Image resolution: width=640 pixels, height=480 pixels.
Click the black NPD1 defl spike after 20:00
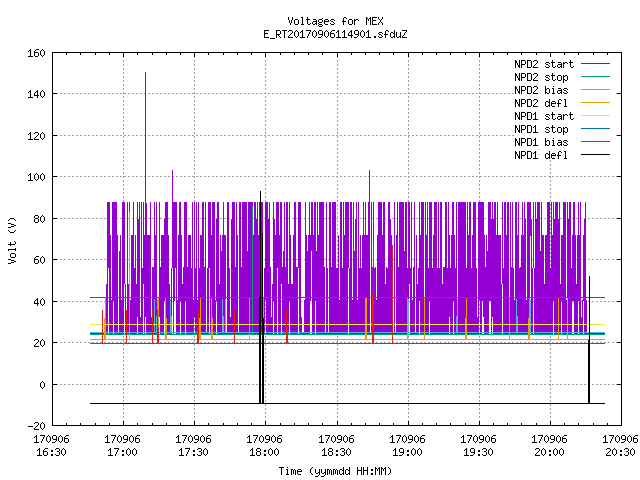point(589,339)
